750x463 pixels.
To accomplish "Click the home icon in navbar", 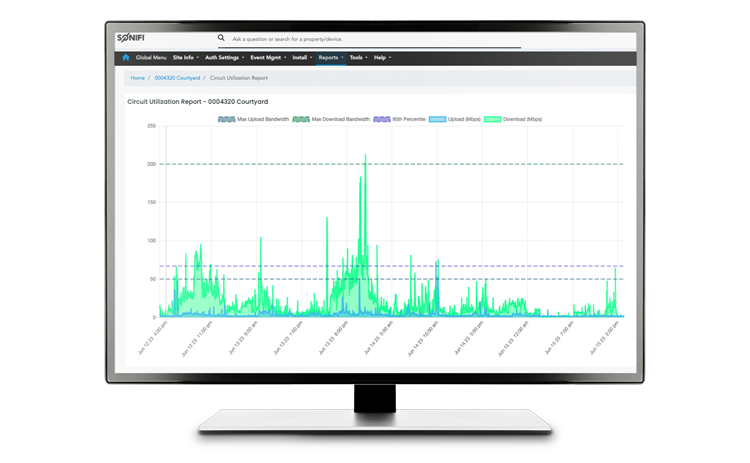I will pyautogui.click(x=125, y=58).
